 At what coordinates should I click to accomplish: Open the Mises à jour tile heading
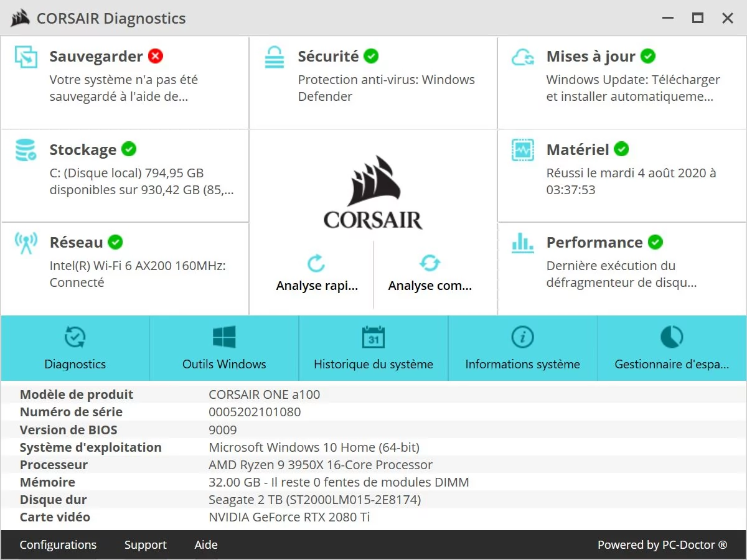click(x=591, y=56)
